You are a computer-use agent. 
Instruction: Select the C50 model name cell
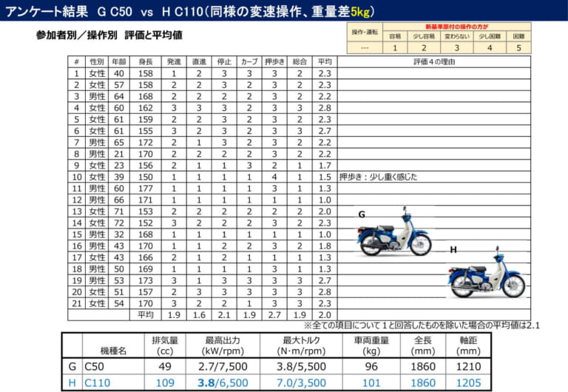pyautogui.click(x=95, y=365)
